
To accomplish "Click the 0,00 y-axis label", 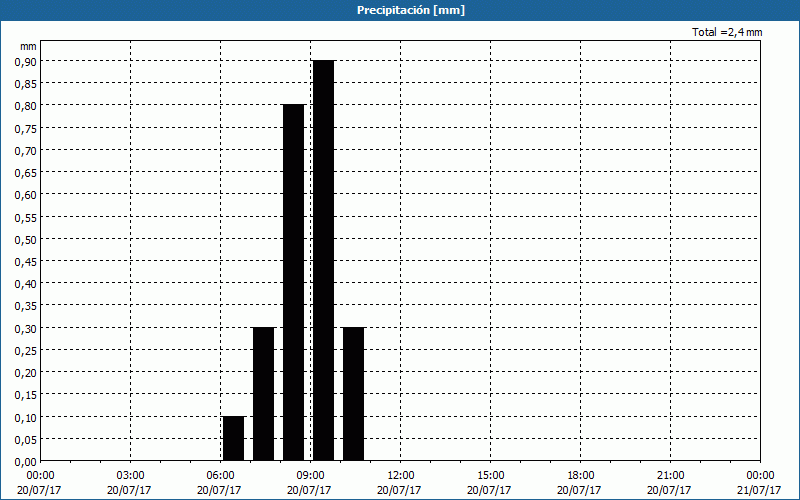I will pyautogui.click(x=26, y=462).
